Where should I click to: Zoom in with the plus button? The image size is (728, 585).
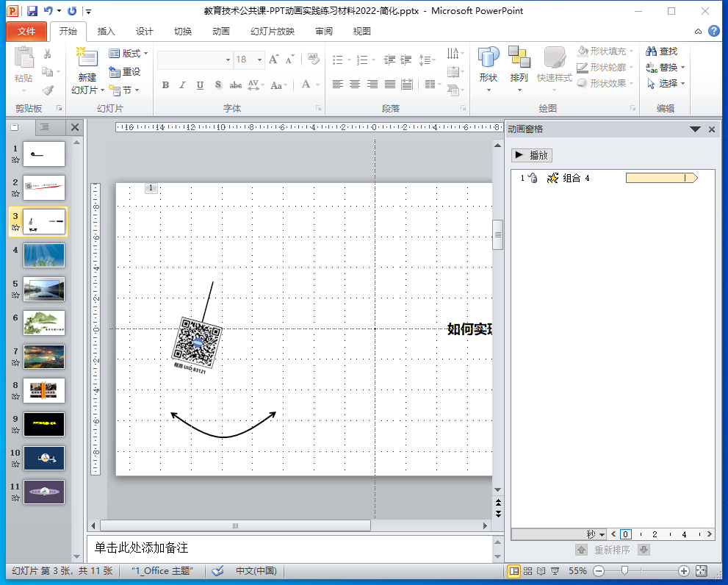(x=683, y=570)
